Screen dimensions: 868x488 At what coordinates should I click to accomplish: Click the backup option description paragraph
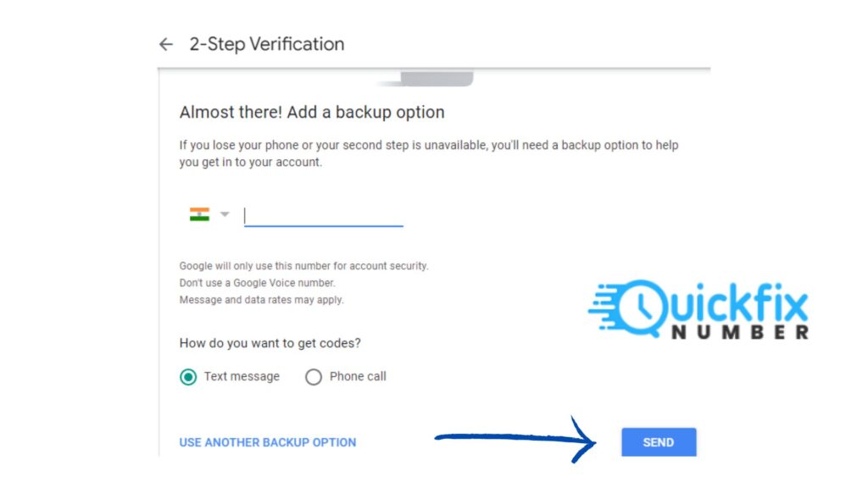[429, 153]
